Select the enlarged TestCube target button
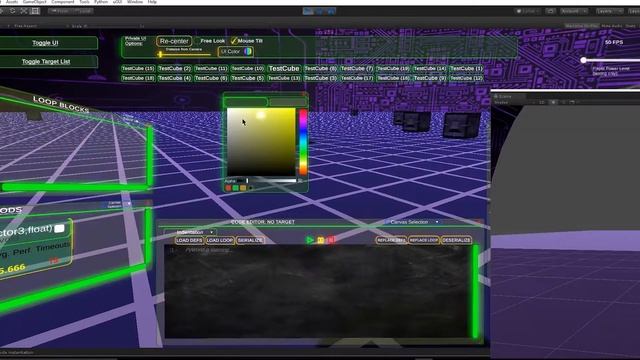This screenshot has height=360, width=640. pos(284,69)
